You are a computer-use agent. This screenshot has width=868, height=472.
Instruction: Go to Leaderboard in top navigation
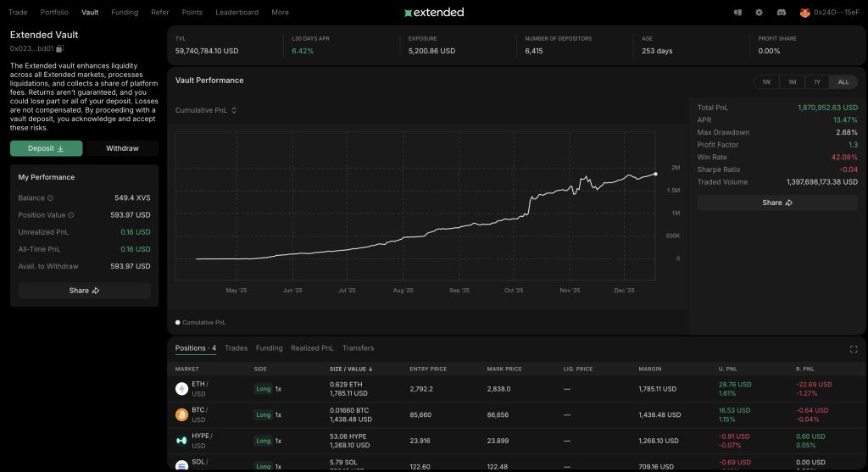coord(236,13)
